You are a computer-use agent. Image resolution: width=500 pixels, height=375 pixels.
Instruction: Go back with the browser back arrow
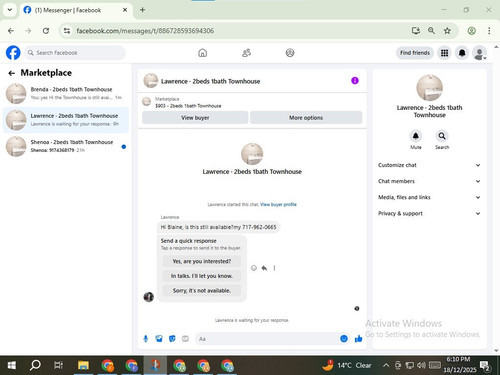(x=11, y=31)
